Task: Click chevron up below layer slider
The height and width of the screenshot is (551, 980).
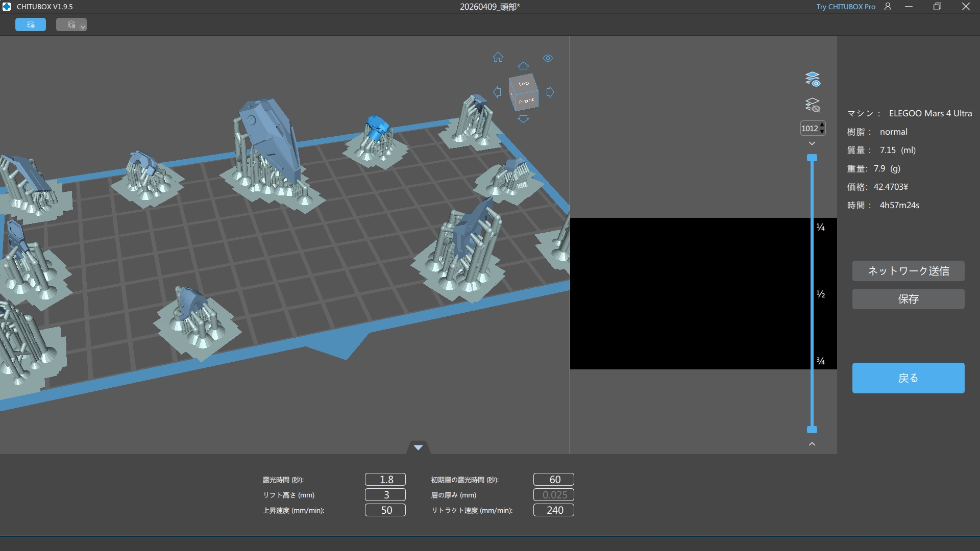Action: point(812,444)
